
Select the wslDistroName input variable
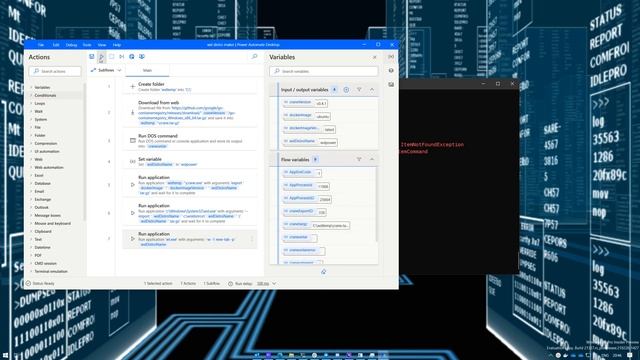tap(310, 142)
